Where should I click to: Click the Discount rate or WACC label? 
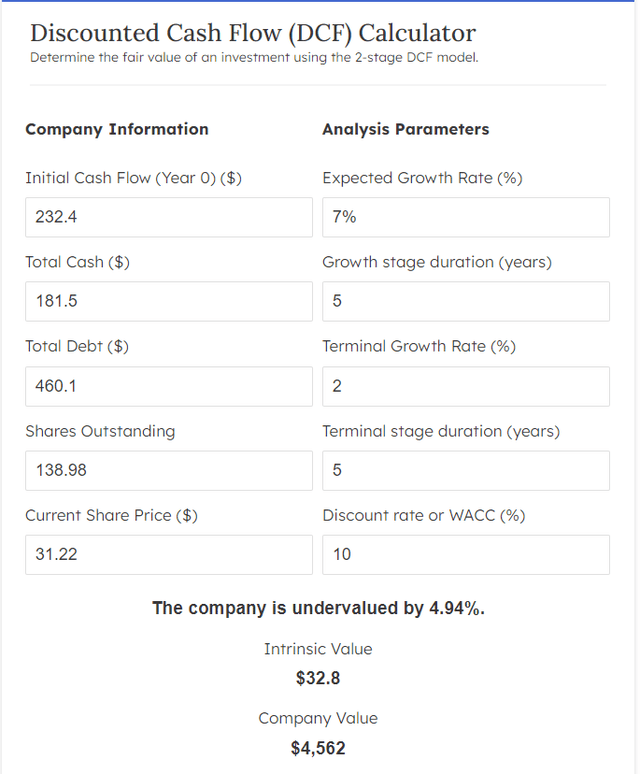coord(423,516)
